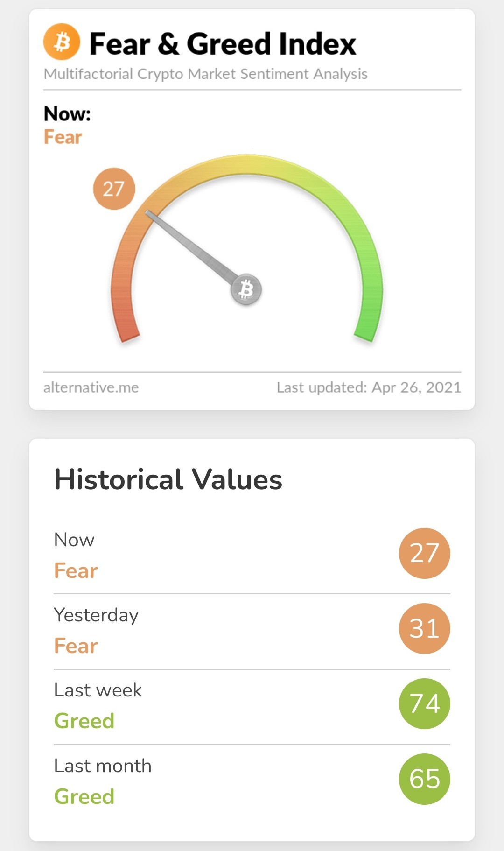The image size is (504, 851).
Task: Select the 27 circle in the Now row
Action: pos(424,553)
